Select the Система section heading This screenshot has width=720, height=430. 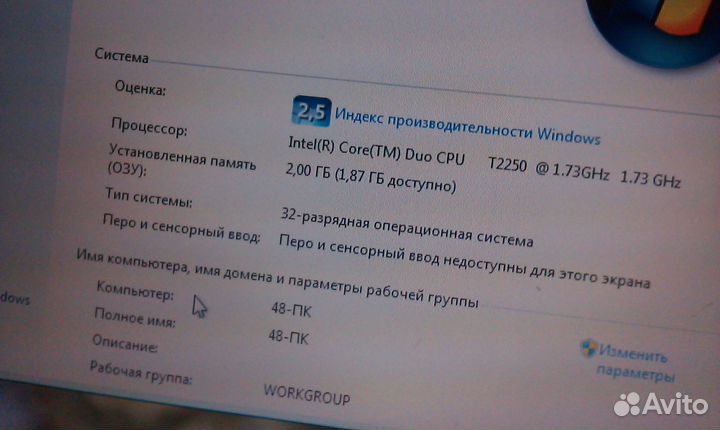[122, 55]
